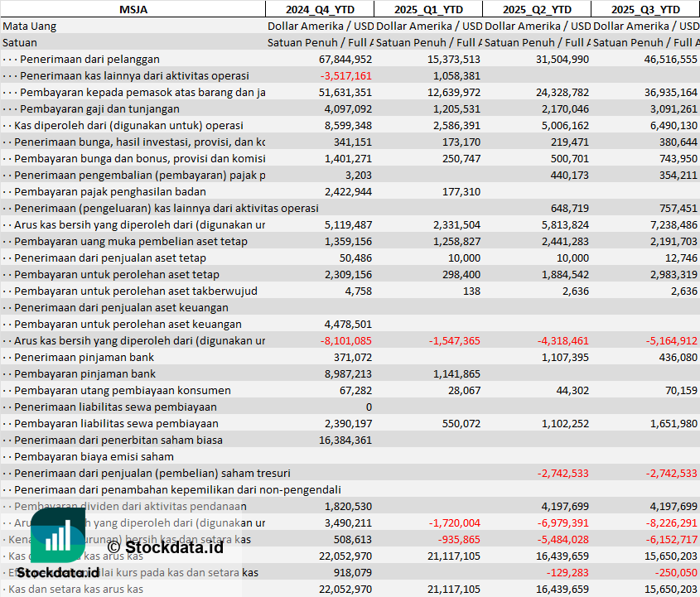Select the 2024_Q4_YTD column header
Screen dimensions: 700x597
(x=319, y=9)
